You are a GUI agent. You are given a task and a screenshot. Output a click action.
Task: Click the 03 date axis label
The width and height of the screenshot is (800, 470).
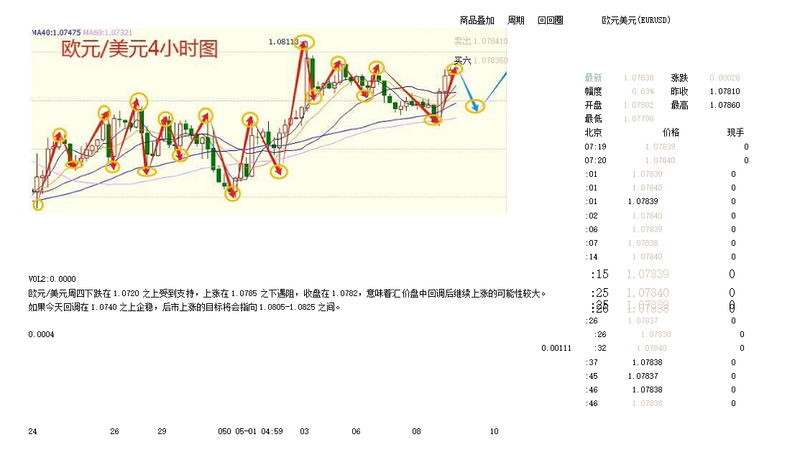(304, 431)
